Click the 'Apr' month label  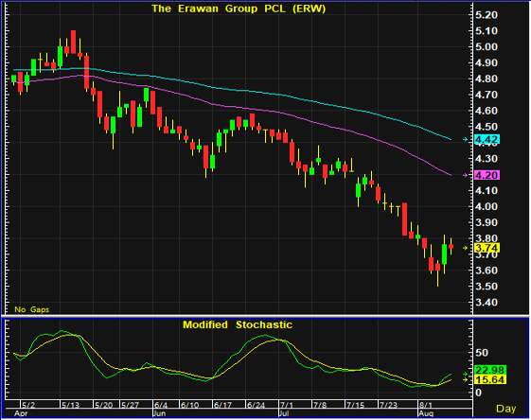click(21, 413)
